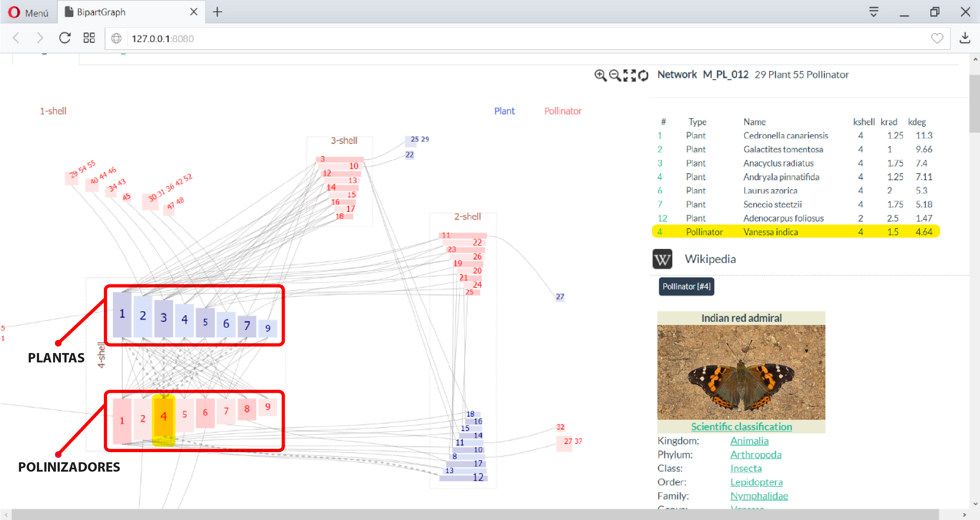Open the Nymphalidae family link
This screenshot has width=980, height=520.
(759, 496)
